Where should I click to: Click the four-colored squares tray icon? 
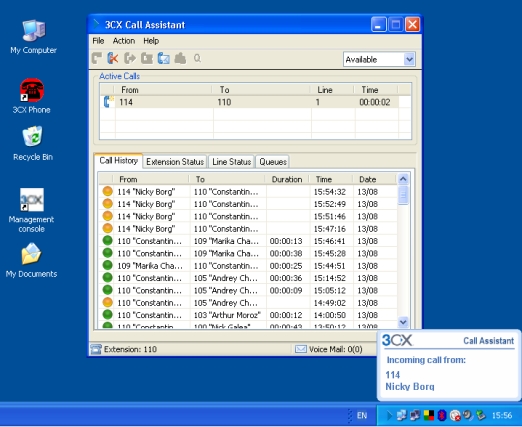click(429, 415)
